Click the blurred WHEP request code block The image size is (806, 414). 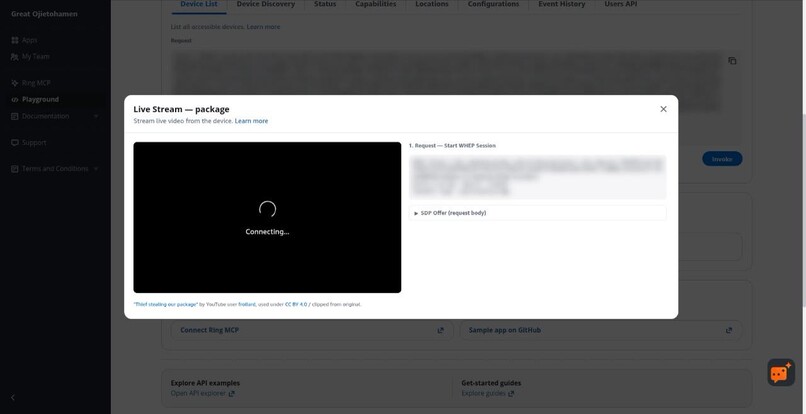537,177
